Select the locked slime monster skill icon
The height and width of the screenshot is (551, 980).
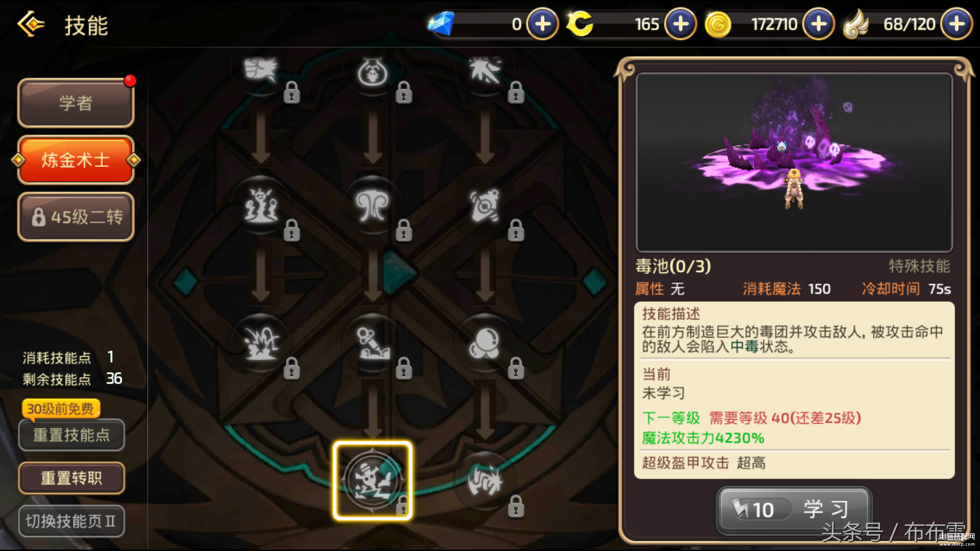click(x=261, y=205)
